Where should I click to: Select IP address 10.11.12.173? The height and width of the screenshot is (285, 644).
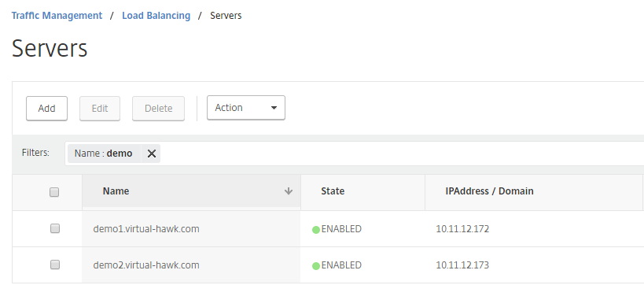462,265
